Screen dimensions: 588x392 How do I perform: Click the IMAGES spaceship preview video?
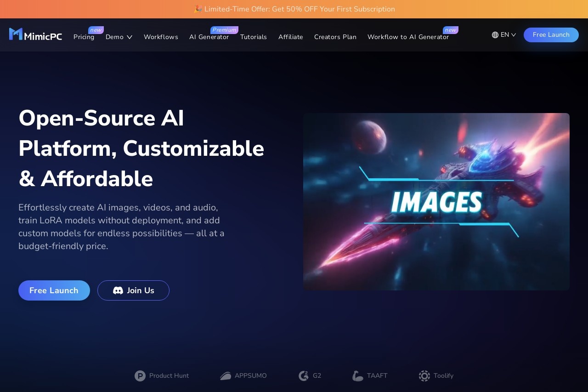436,202
